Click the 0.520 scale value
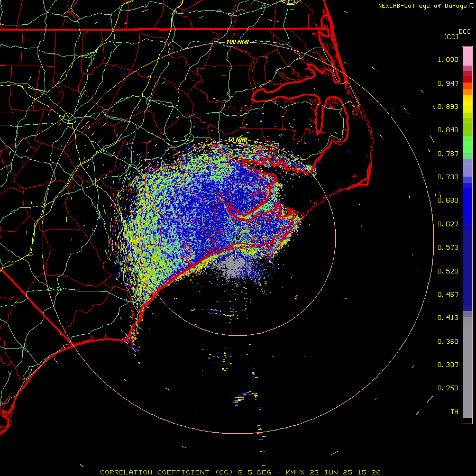This screenshot has width=476, height=476. (448, 271)
